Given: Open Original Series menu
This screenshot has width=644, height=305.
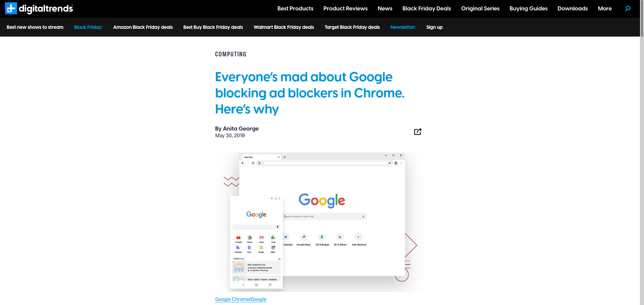Looking at the screenshot, I should point(480,8).
